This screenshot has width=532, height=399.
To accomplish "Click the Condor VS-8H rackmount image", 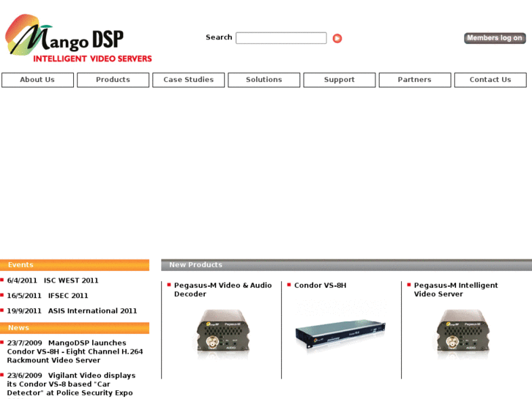I will [x=340, y=333].
